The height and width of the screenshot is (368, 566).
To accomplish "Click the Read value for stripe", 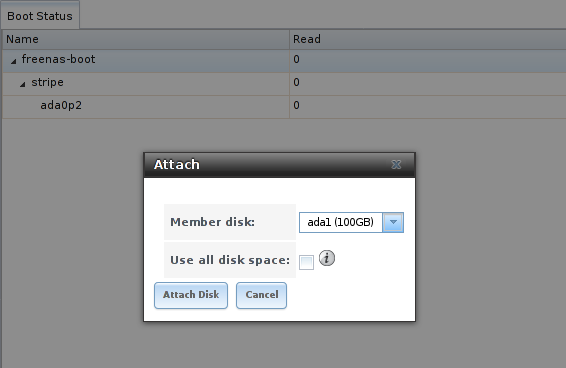I will click(296, 82).
